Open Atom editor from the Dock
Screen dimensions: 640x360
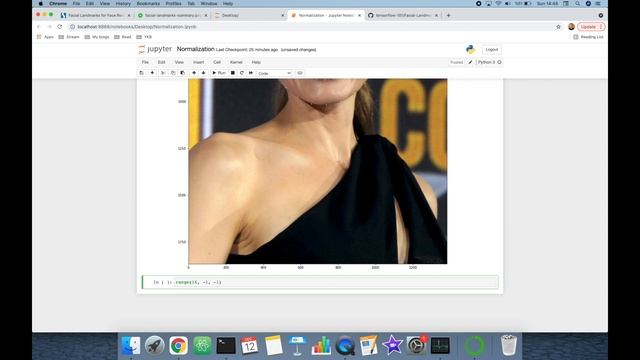tap(202, 345)
